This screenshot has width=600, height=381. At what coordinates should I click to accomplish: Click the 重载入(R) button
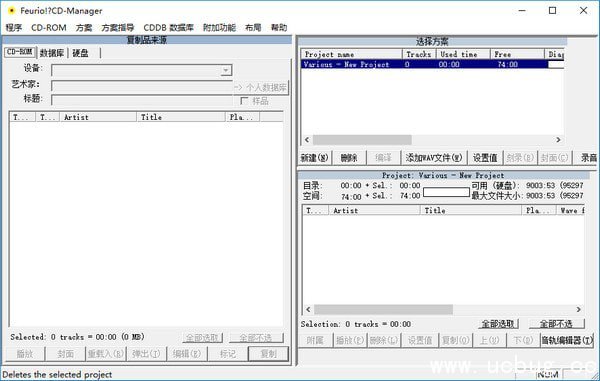click(106, 354)
